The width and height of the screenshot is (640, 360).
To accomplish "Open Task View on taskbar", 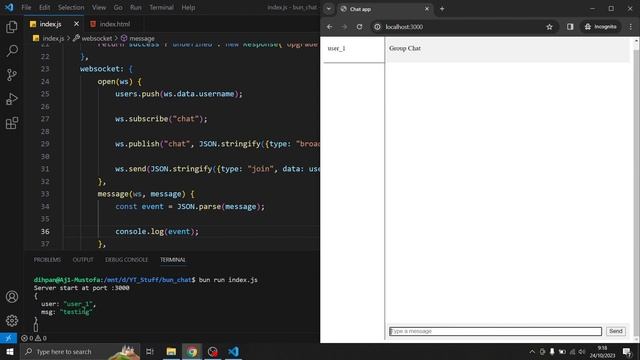I will pos(150,351).
